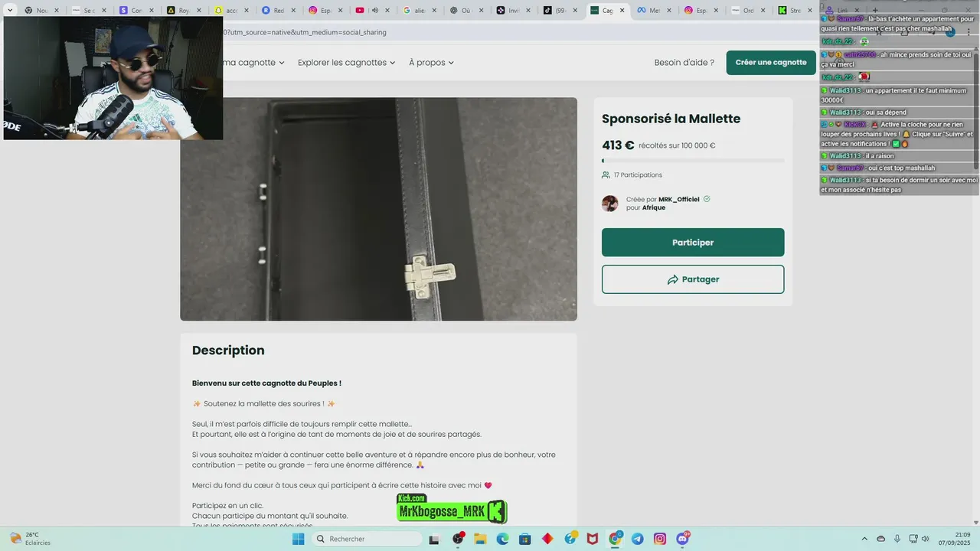
Task: Close the 'Invi' browser tab
Action: coord(527,10)
